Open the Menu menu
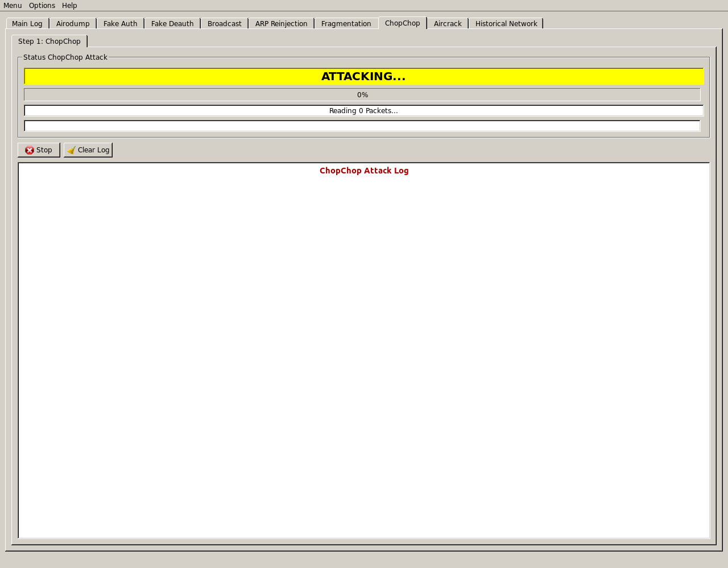This screenshot has width=728, height=568. click(x=13, y=6)
